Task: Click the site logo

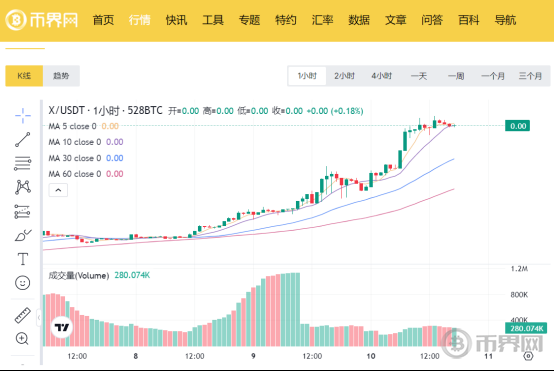Action: pos(42,20)
